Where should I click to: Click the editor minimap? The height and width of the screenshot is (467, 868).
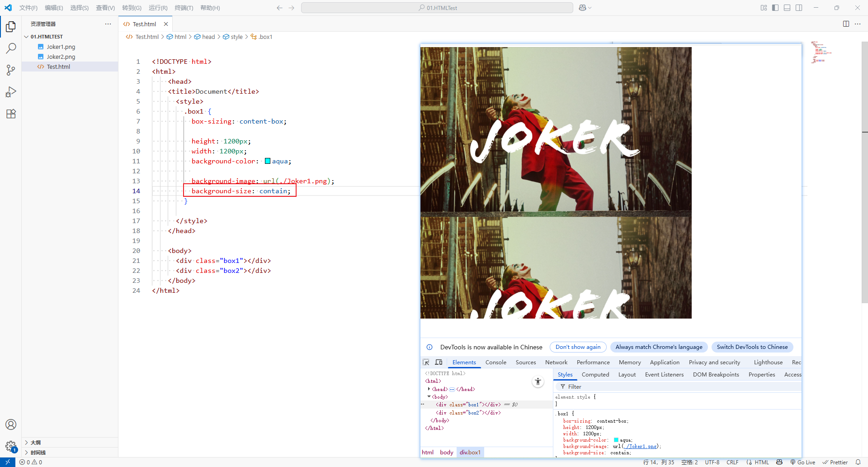click(x=822, y=52)
